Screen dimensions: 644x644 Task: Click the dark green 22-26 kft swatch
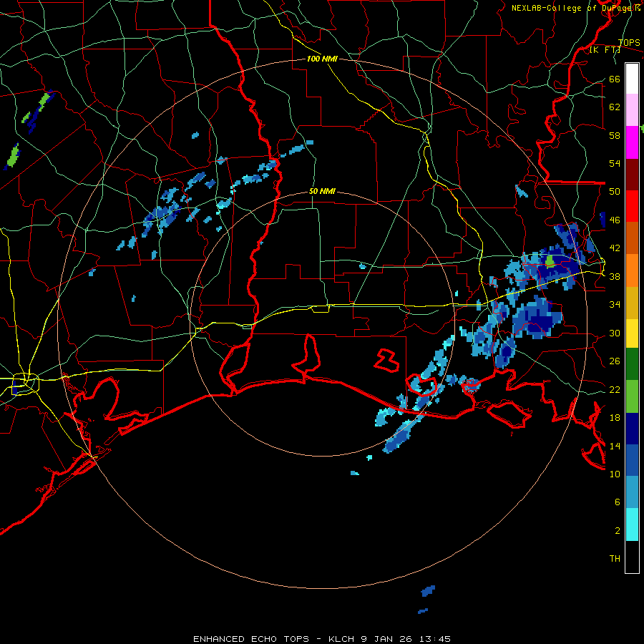[x=632, y=364]
